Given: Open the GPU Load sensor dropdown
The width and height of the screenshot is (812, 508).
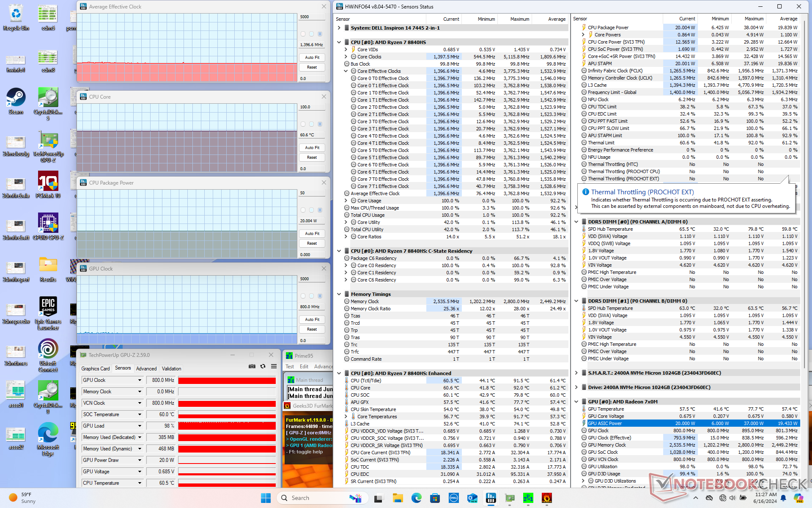Looking at the screenshot, I should click(x=140, y=426).
